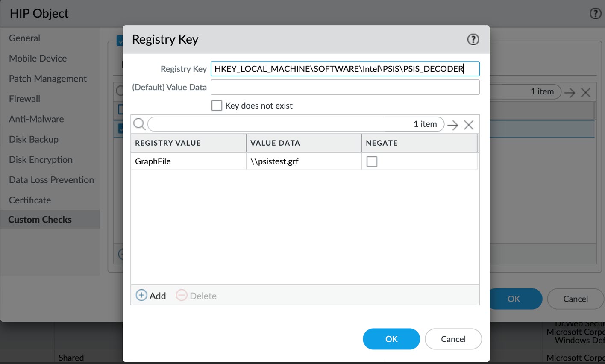Cancel the Registry Key dialog
The height and width of the screenshot is (364, 605).
pos(453,339)
